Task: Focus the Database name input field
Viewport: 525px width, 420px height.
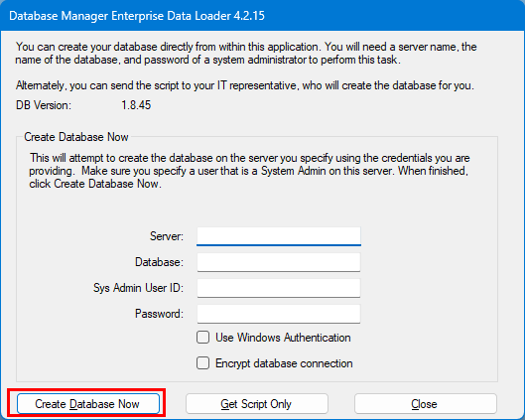Action: click(x=279, y=262)
